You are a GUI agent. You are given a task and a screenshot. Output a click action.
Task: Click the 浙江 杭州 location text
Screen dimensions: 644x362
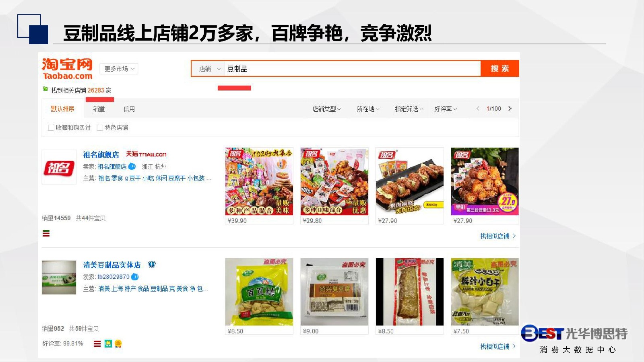[x=154, y=167]
